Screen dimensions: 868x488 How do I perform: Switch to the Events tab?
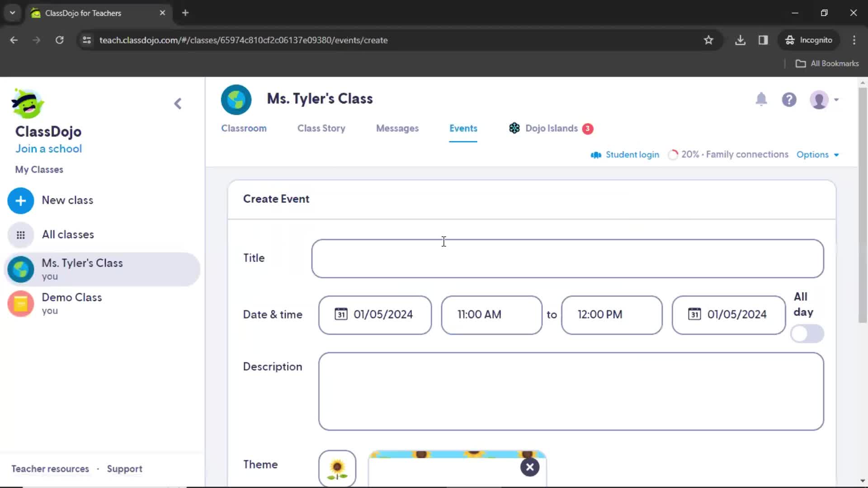(463, 128)
